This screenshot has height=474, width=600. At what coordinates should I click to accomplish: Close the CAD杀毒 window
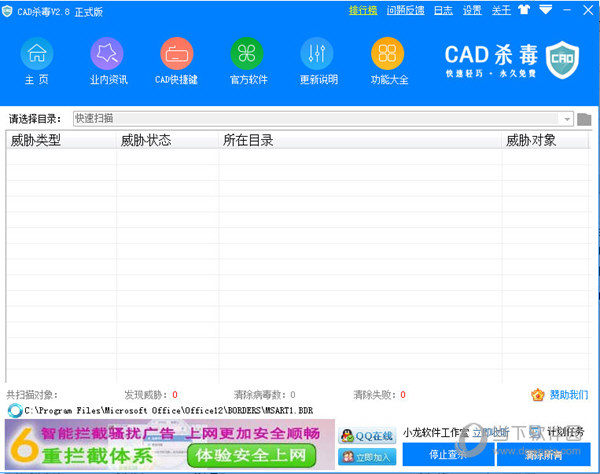click(x=588, y=10)
